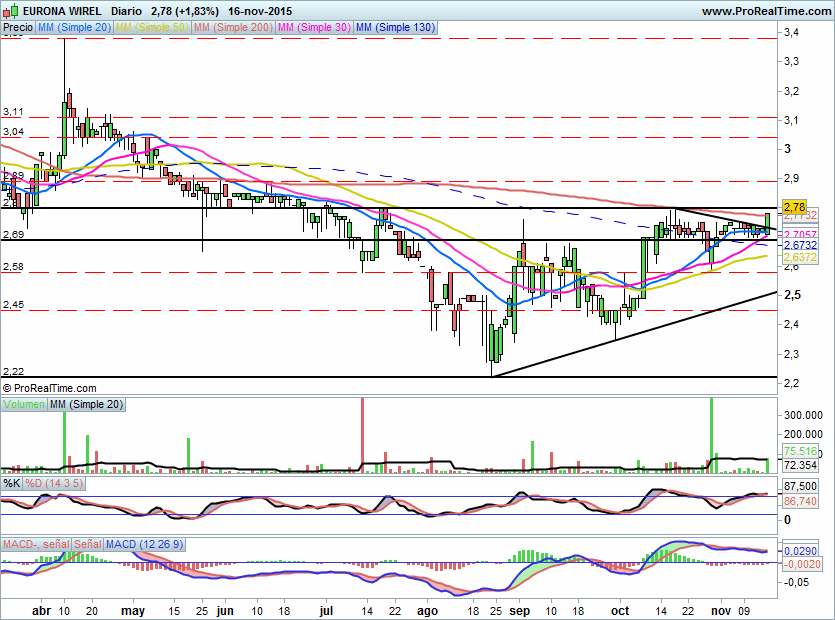This screenshot has height=620, width=835.
Task: Click the jun month label on time axis
Action: [x=225, y=611]
